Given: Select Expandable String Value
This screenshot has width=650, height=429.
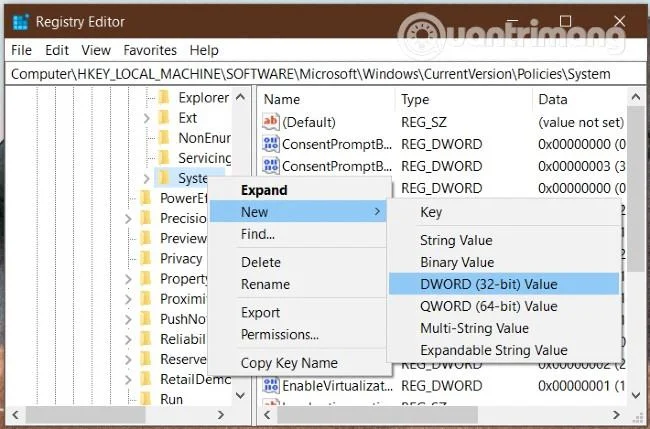Looking at the screenshot, I should click(504, 350).
